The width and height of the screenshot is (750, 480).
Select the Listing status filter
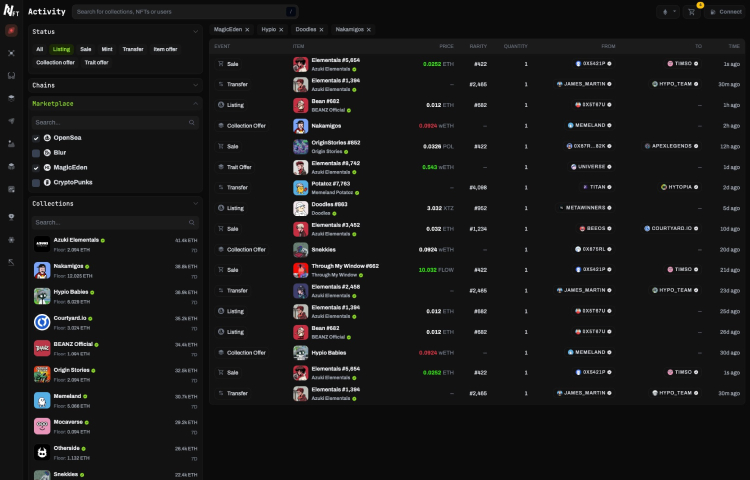pos(61,49)
